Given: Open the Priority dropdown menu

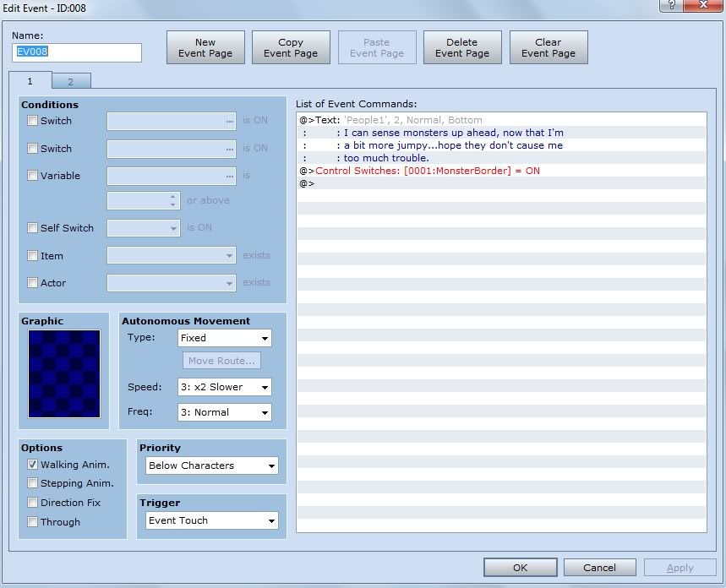Looking at the screenshot, I should (212, 465).
